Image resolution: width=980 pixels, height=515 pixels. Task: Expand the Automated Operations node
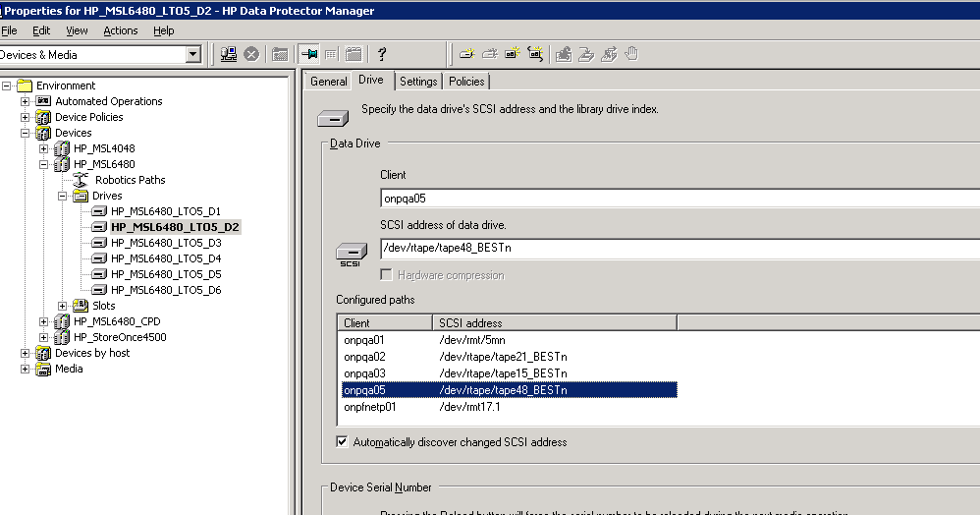25,101
